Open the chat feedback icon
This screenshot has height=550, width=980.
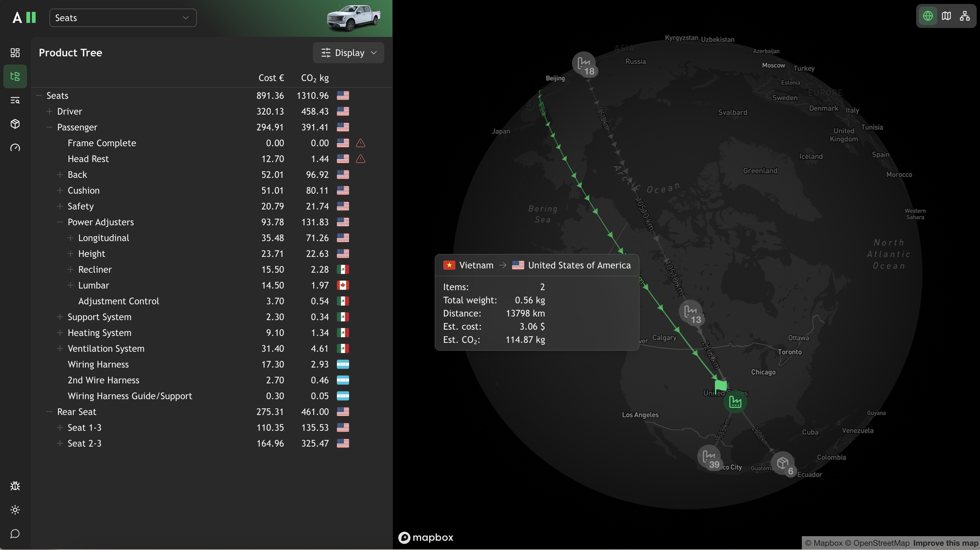(x=15, y=534)
